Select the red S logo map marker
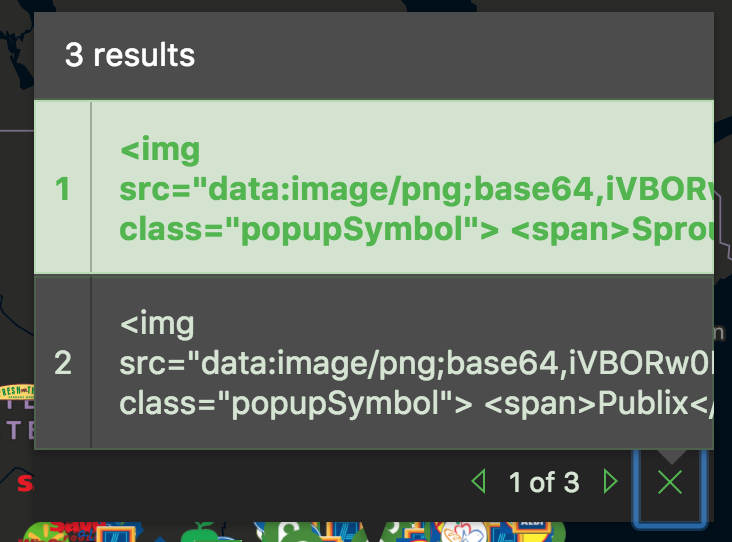The width and height of the screenshot is (732, 542). coord(25,483)
